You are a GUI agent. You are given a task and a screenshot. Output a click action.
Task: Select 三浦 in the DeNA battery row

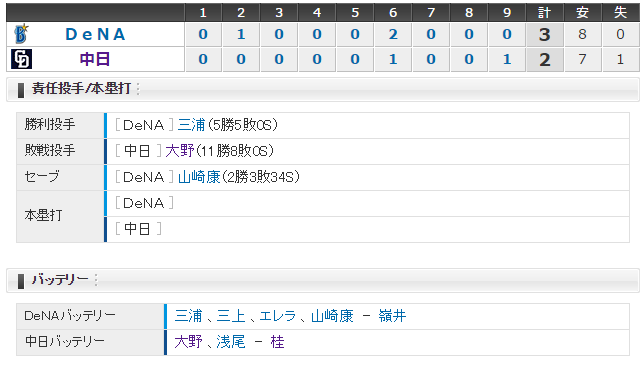point(189,316)
